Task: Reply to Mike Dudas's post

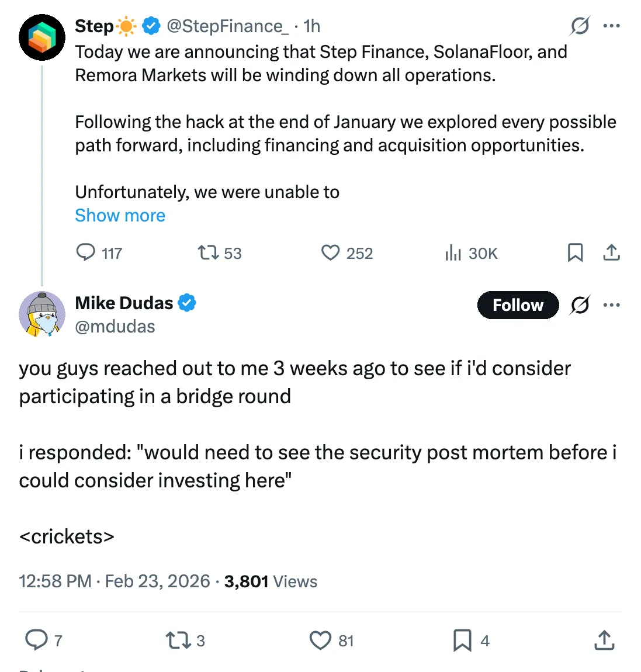Action: (x=36, y=640)
